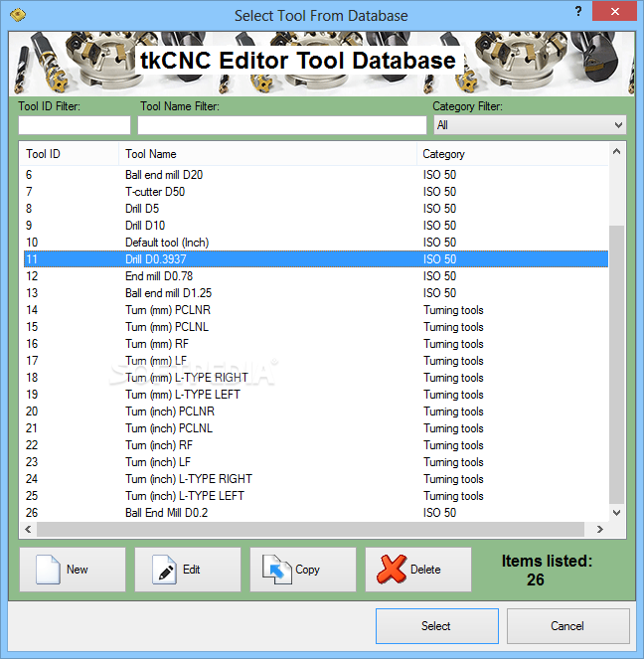Image resolution: width=644 pixels, height=659 pixels.
Task: Click the vertical scrollbar up arrow
Action: [616, 152]
